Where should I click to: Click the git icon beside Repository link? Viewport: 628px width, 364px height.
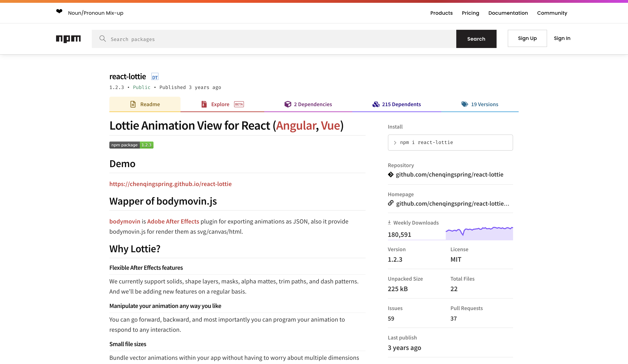[391, 174]
